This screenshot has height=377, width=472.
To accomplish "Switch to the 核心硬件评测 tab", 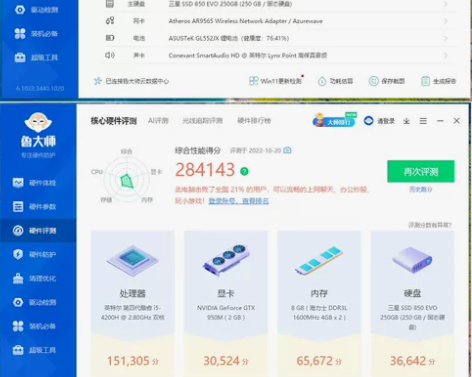I will click(x=114, y=121).
